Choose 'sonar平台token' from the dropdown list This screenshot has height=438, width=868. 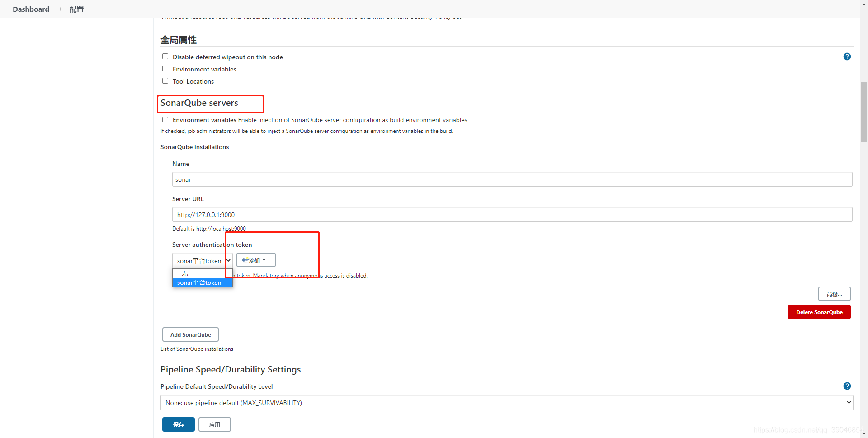(202, 283)
